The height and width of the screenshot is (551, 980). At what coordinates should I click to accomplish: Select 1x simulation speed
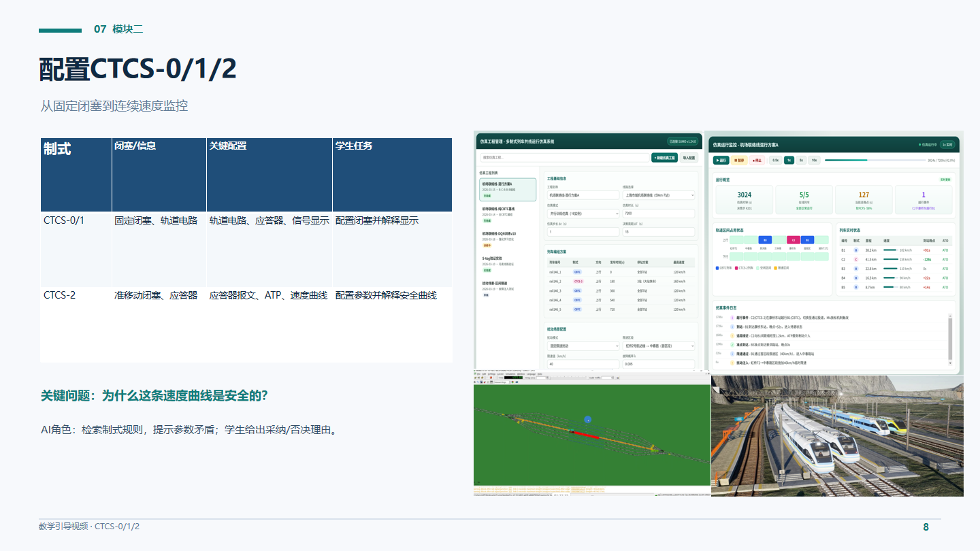pyautogui.click(x=789, y=160)
